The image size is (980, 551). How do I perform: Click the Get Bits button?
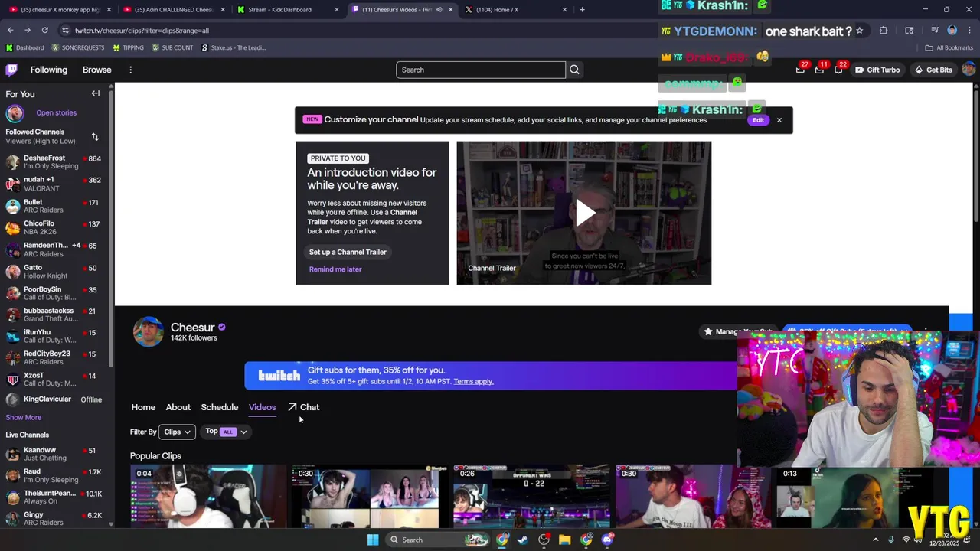(933, 70)
